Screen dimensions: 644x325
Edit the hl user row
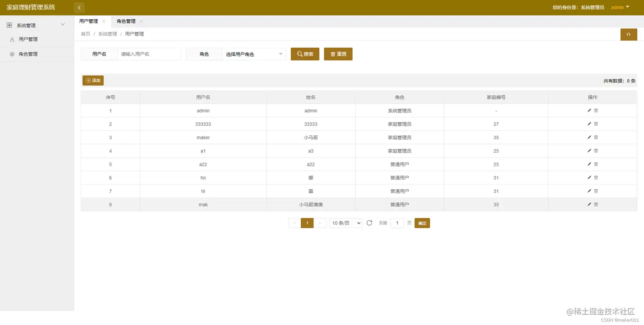[589, 191]
